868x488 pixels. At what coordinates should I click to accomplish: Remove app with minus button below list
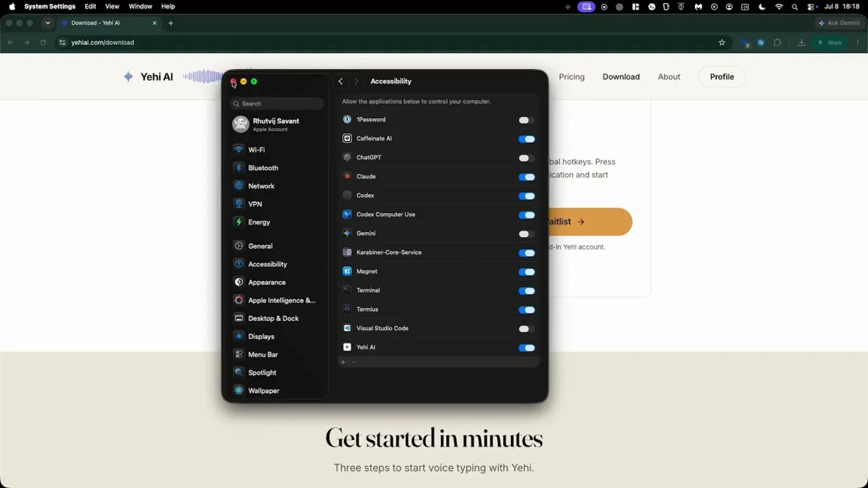click(354, 362)
